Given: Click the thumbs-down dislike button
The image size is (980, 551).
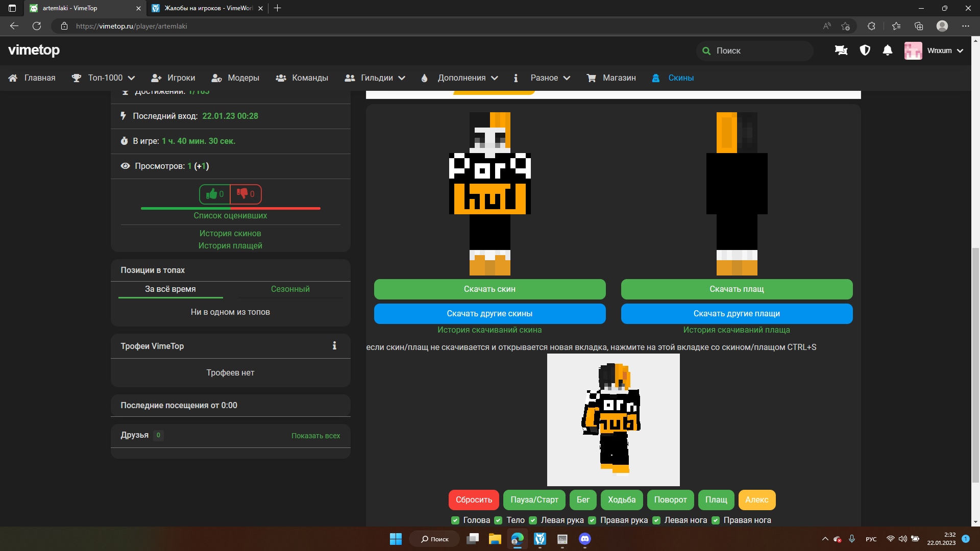Looking at the screenshot, I should click(246, 194).
